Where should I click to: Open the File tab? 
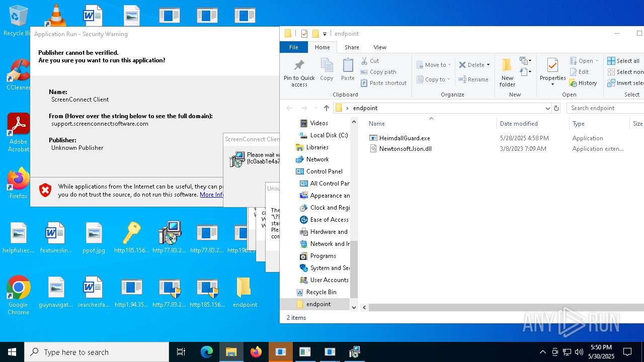[293, 47]
